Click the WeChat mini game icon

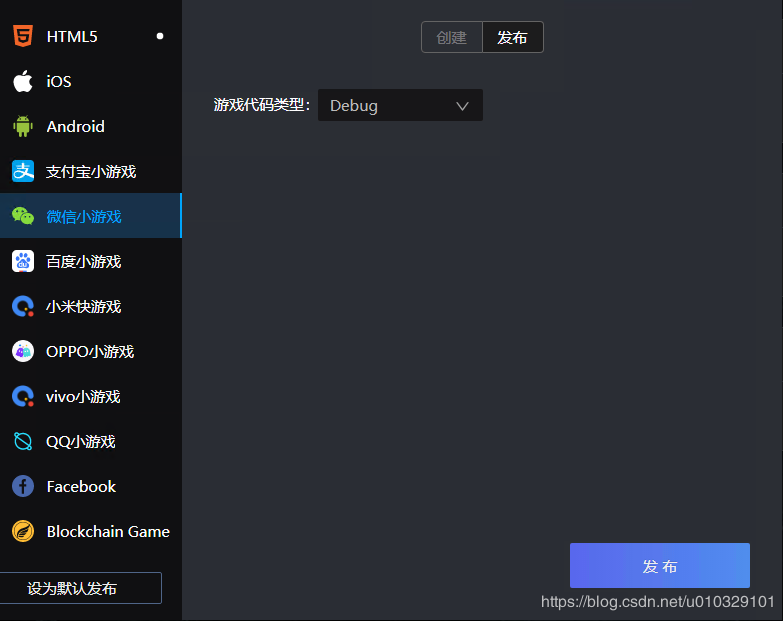22,216
